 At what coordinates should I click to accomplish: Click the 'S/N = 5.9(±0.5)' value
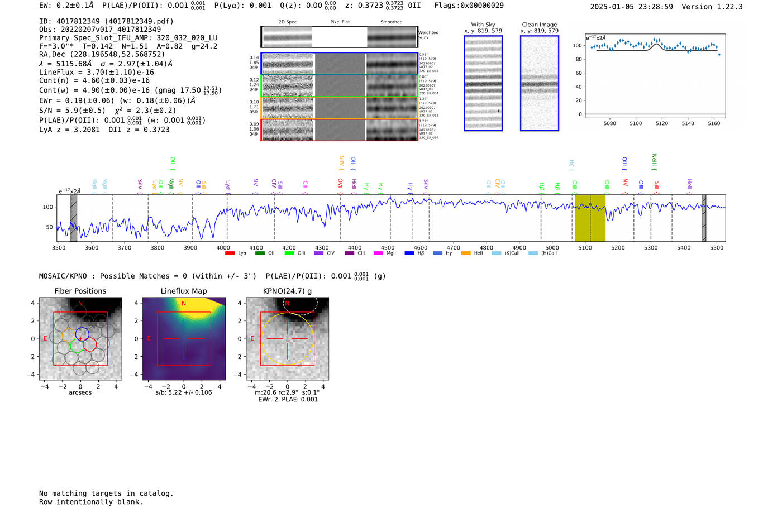72,111
